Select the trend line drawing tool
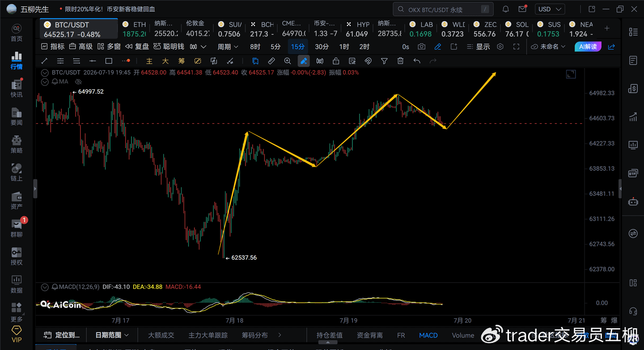644x350 pixels. click(x=44, y=61)
